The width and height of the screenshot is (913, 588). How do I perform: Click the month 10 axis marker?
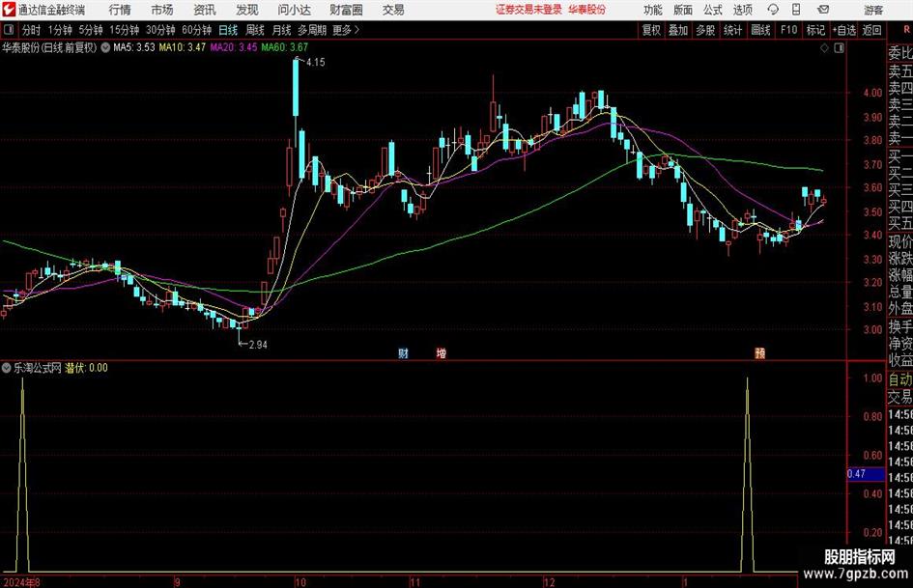pyautogui.click(x=300, y=582)
